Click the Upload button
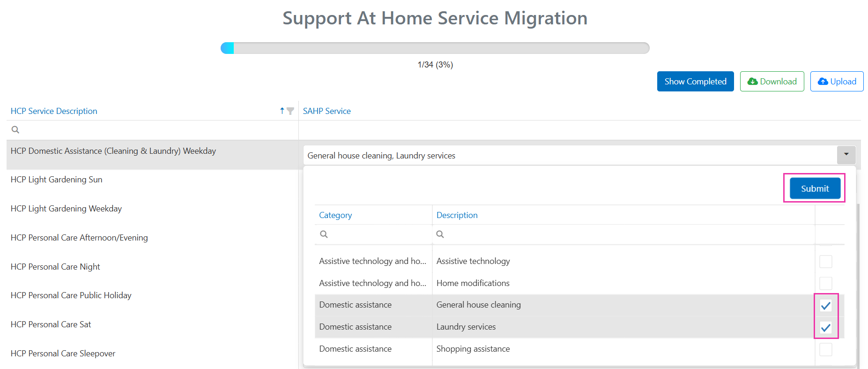This screenshot has width=868, height=369. 837,82
